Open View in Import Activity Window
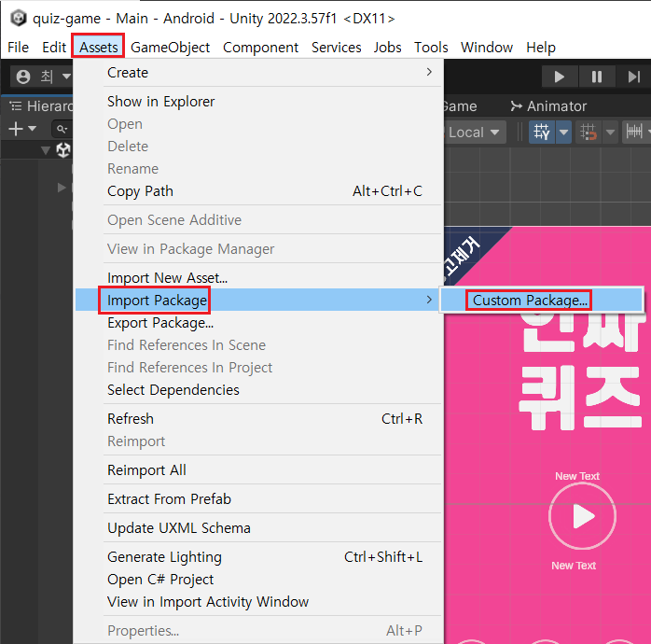Screen dimensions: 651x644 tap(258, 602)
